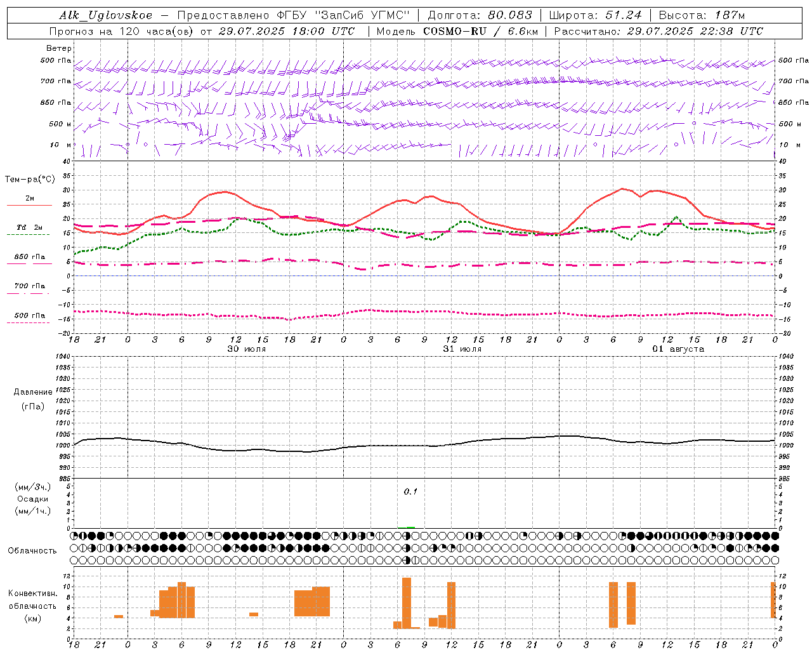Click the 0.1 precipitation value label
Screen dimensions: 812x650
410,491
